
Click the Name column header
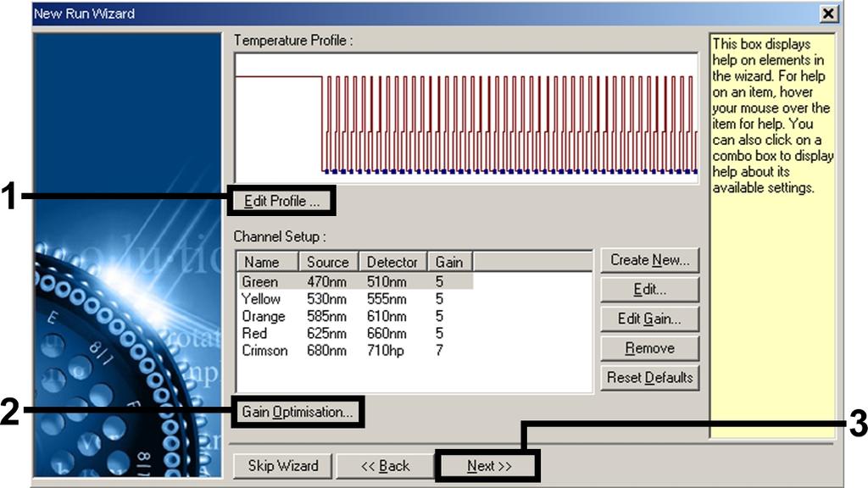coord(268,262)
